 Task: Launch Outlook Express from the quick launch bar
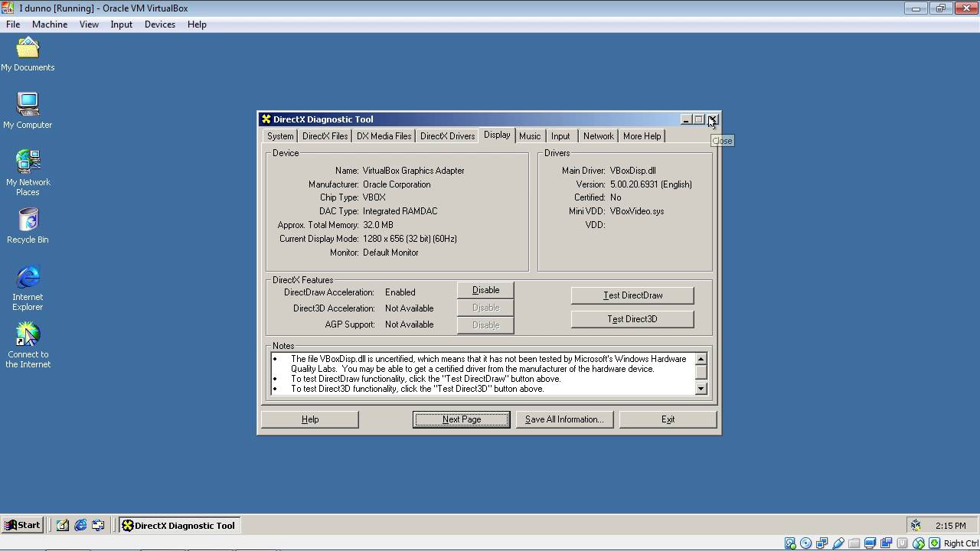(x=98, y=525)
